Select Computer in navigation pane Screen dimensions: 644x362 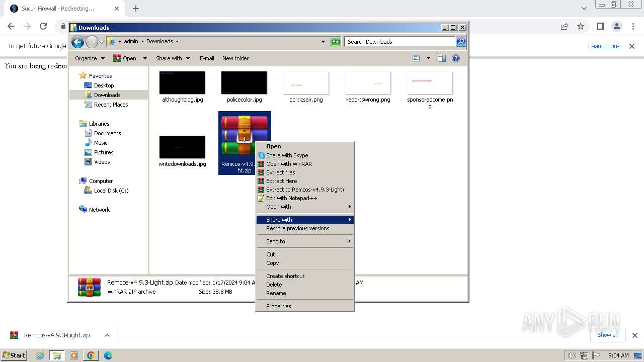coord(101,181)
